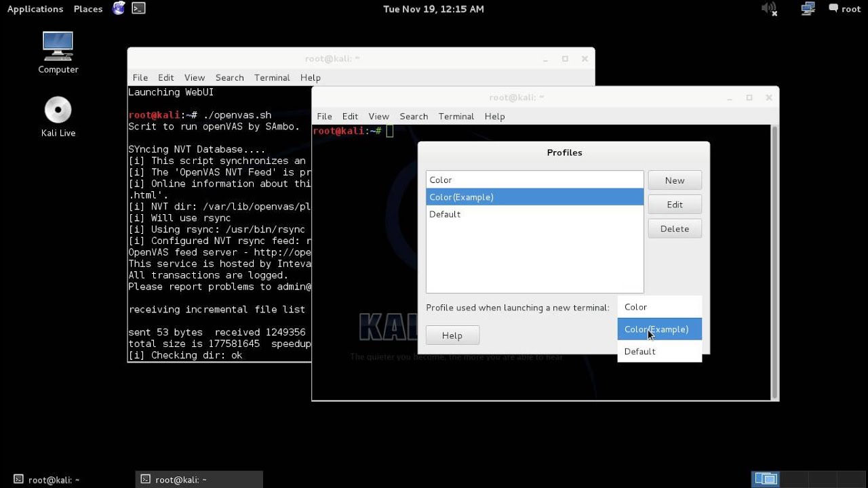The image size is (868, 488).
Task: Click the Edit profile button
Action: coord(675,205)
